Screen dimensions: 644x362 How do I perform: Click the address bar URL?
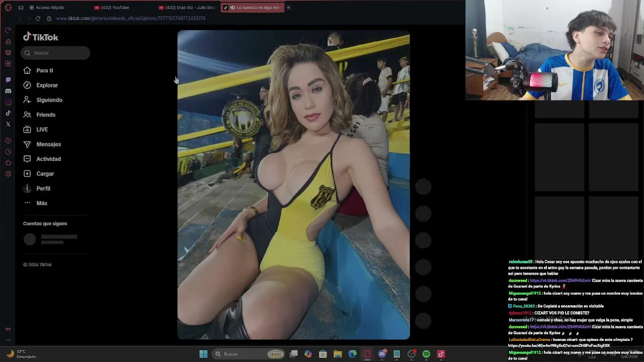pyautogui.click(x=131, y=19)
